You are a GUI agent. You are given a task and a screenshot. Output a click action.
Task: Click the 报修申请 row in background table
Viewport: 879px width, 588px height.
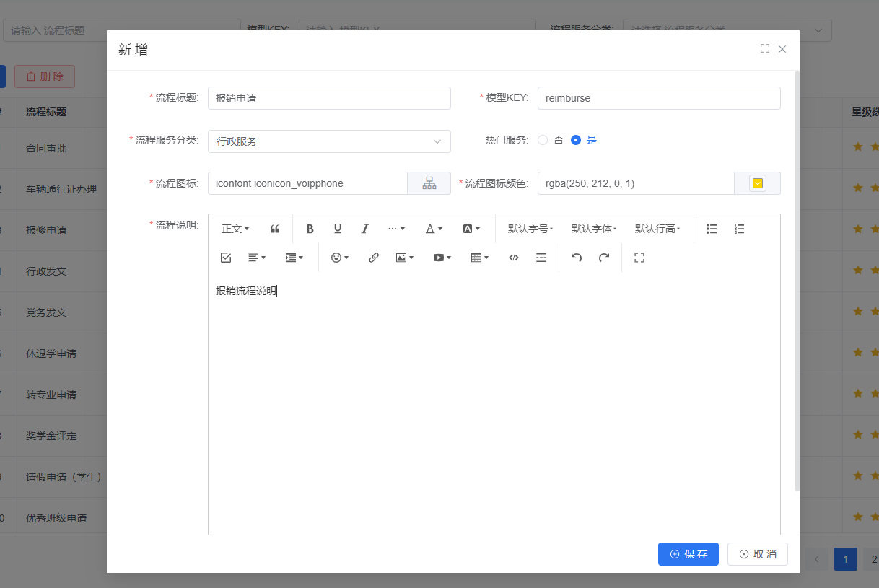46,230
